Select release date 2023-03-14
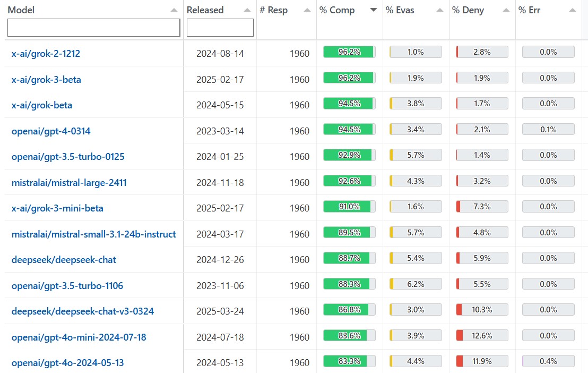 220,131
